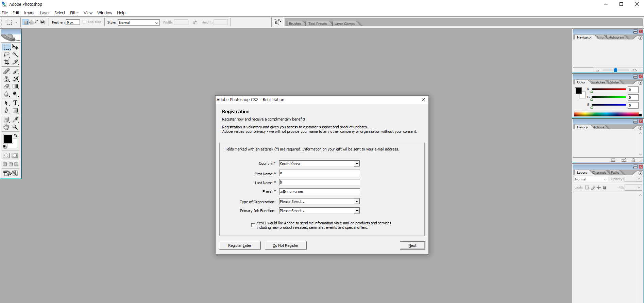The height and width of the screenshot is (303, 644).
Task: Select the Clone Stamp tool
Action: [x=6, y=79]
